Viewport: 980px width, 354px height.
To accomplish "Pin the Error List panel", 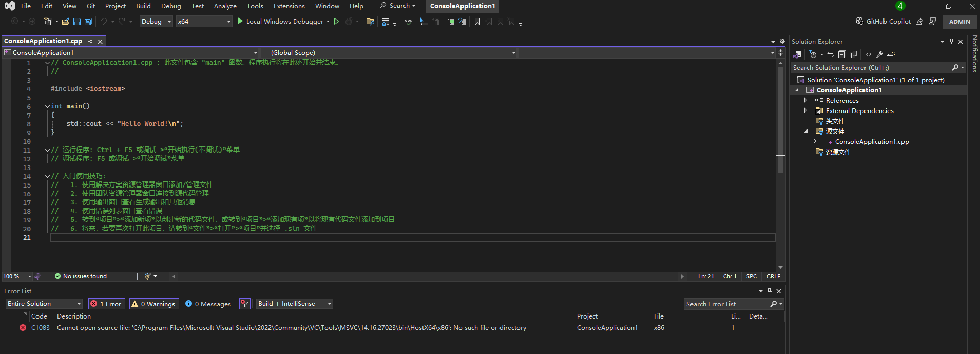I will (x=770, y=291).
